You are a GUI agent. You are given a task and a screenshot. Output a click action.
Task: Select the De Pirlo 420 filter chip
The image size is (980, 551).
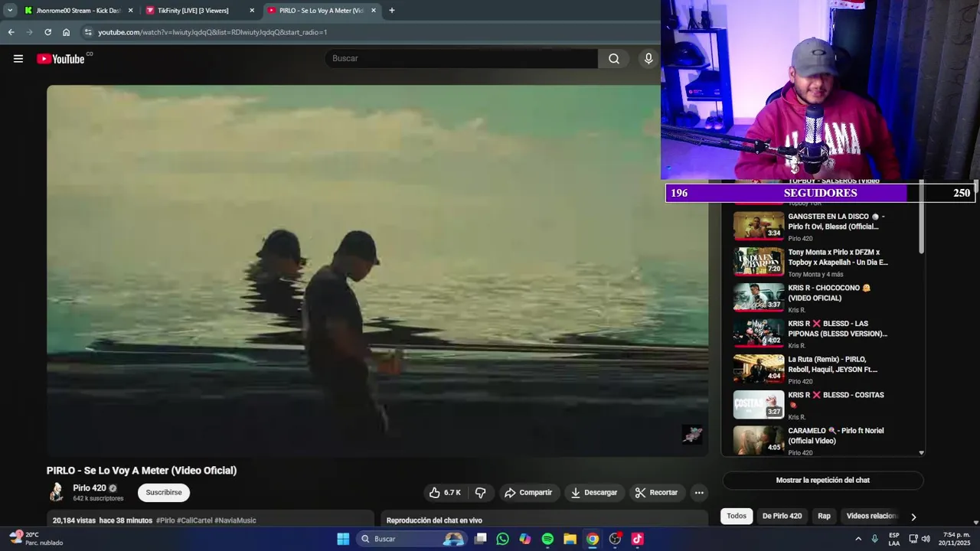click(782, 516)
